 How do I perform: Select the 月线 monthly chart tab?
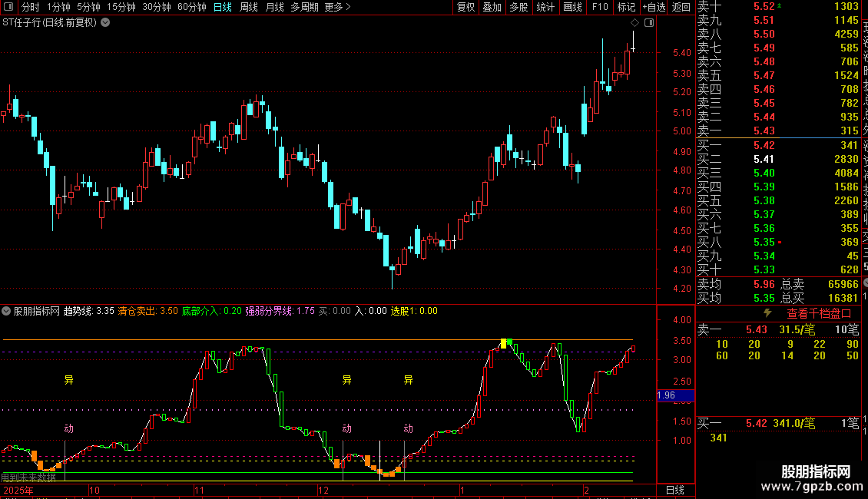pos(274,7)
